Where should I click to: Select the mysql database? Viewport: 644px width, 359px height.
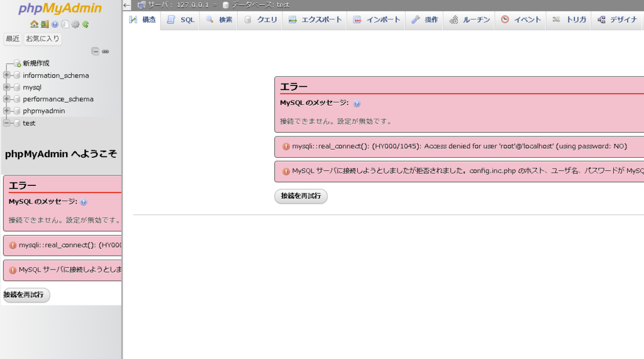pyautogui.click(x=32, y=87)
